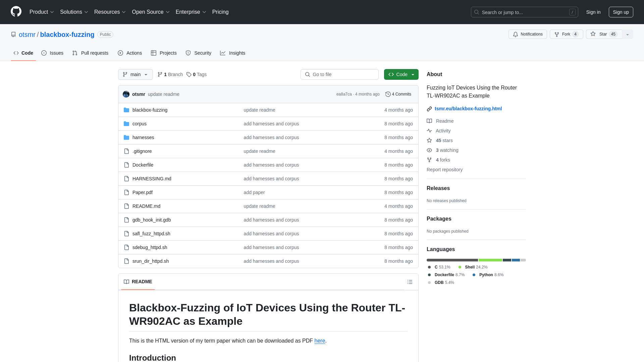This screenshot has width=644, height=362.
Task: Click the Actions tab icon
Action: pos(120,53)
